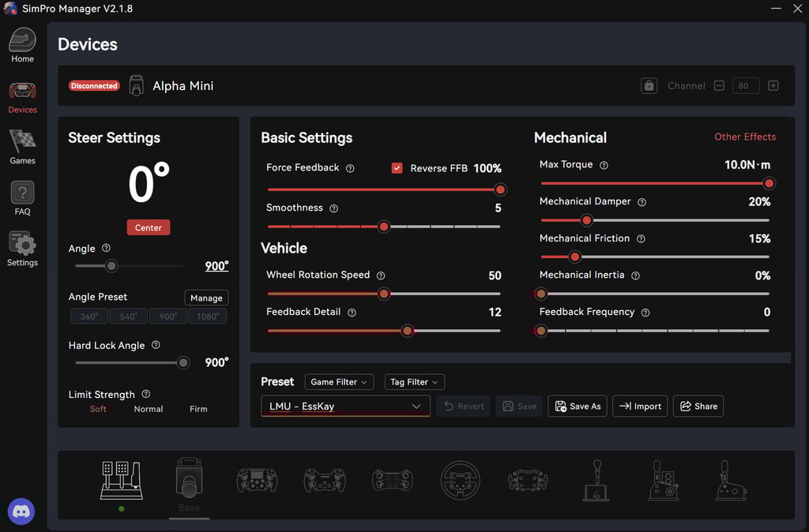Open the Tag Filter dropdown

click(414, 382)
